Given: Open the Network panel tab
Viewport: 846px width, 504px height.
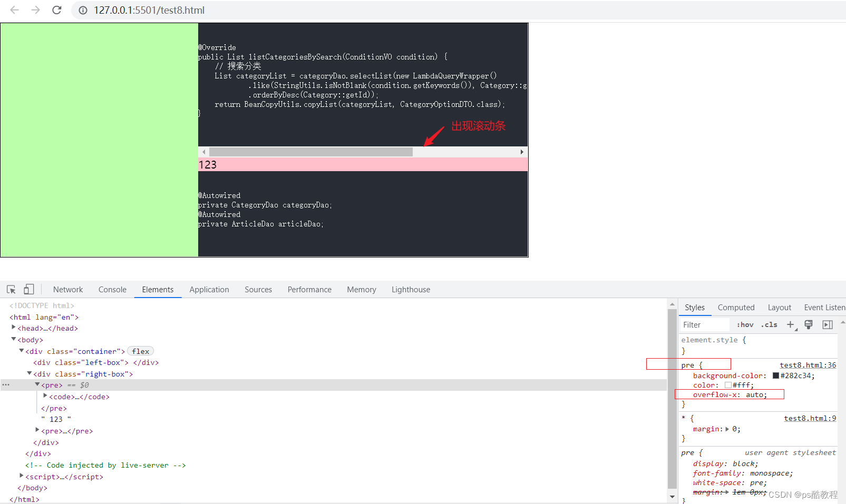Looking at the screenshot, I should [x=68, y=290].
